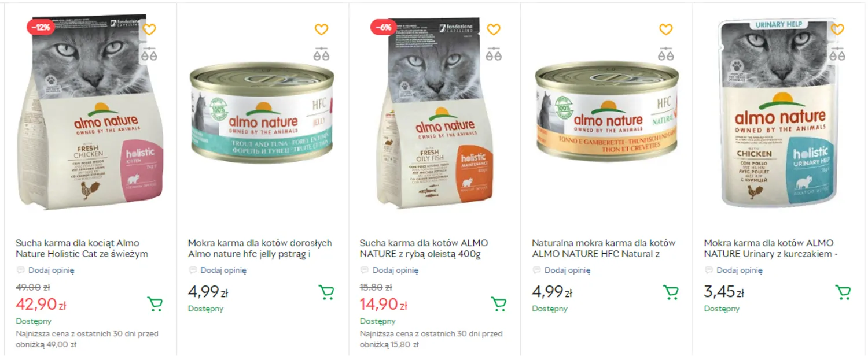Click Dodaj opinię under HFC Natural product
The image size is (868, 356).
pyautogui.click(x=567, y=270)
